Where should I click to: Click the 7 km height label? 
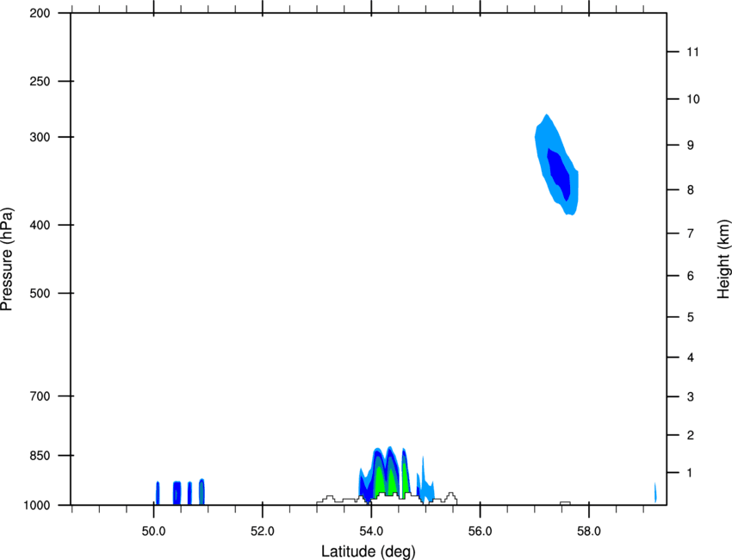tap(691, 233)
